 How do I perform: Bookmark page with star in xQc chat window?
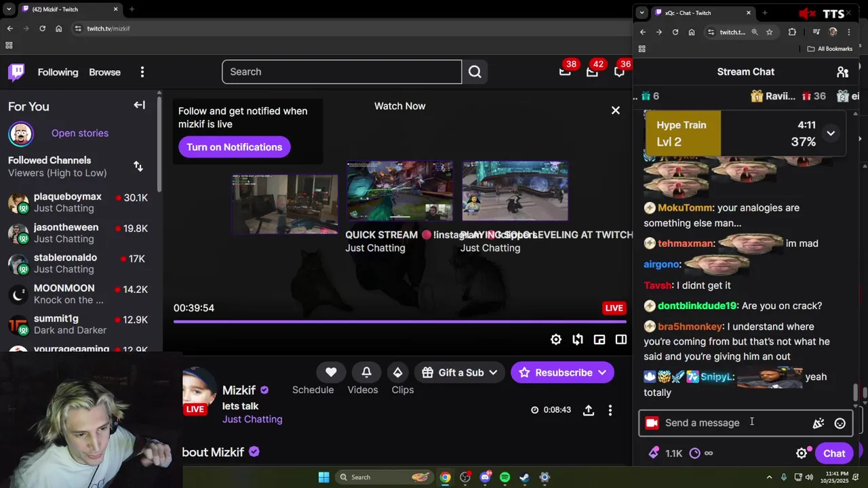769,32
